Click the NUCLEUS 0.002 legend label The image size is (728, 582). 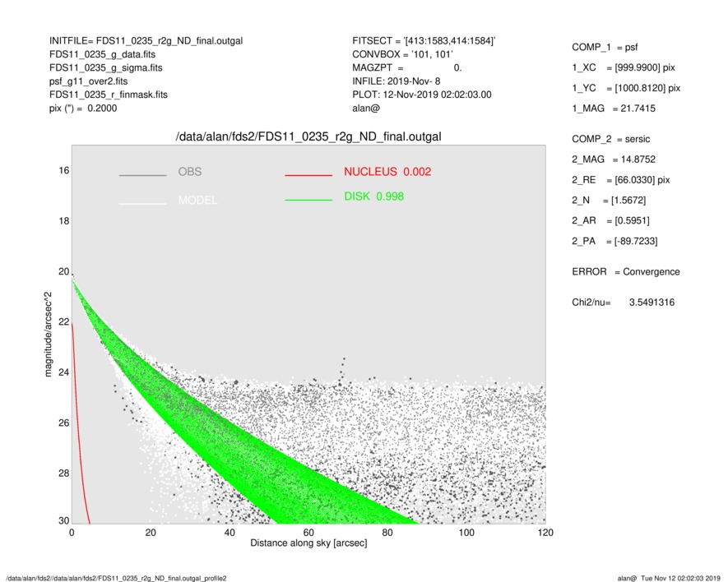[x=387, y=172]
